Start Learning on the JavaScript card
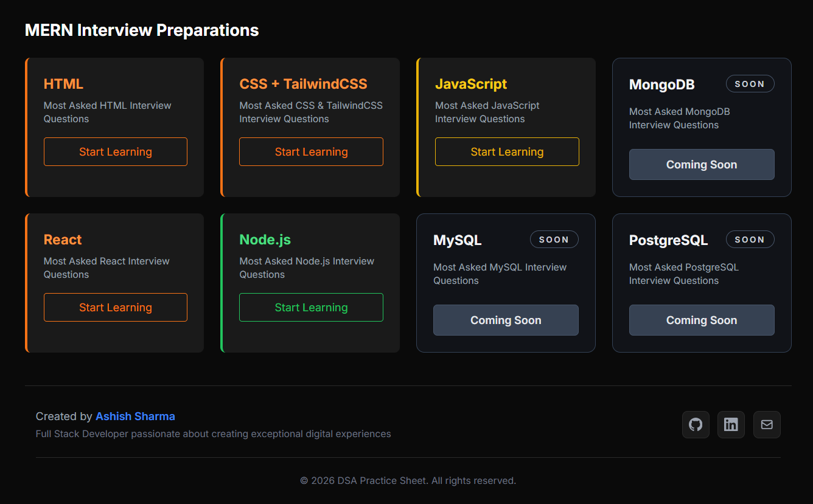Screen dimensions: 813x504 point(507,152)
